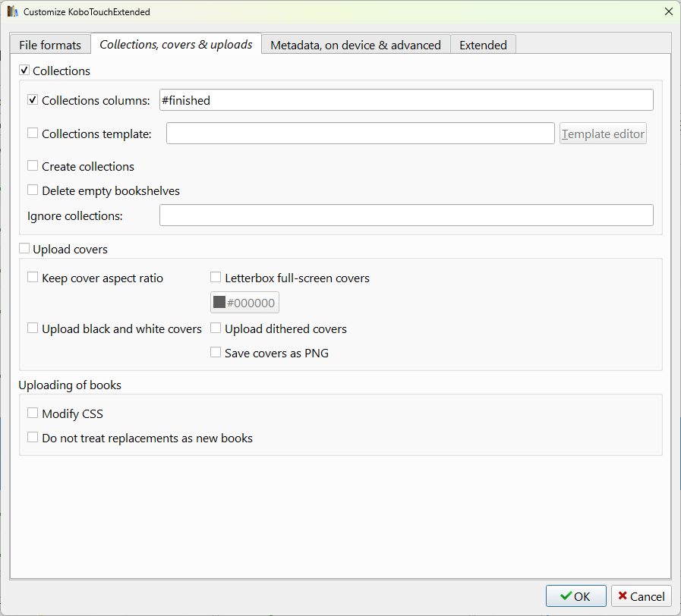
Task: Click the Template editor button
Action: (603, 134)
